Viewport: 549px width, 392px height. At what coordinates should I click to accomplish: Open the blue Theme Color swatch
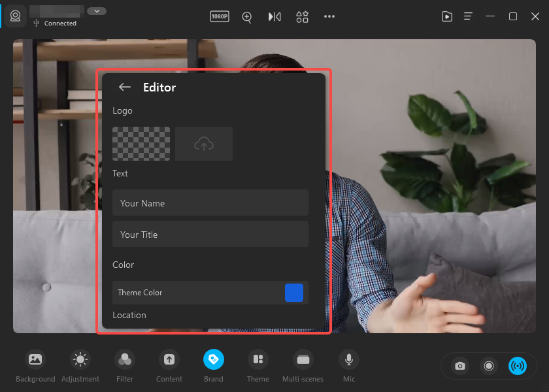pyautogui.click(x=294, y=293)
